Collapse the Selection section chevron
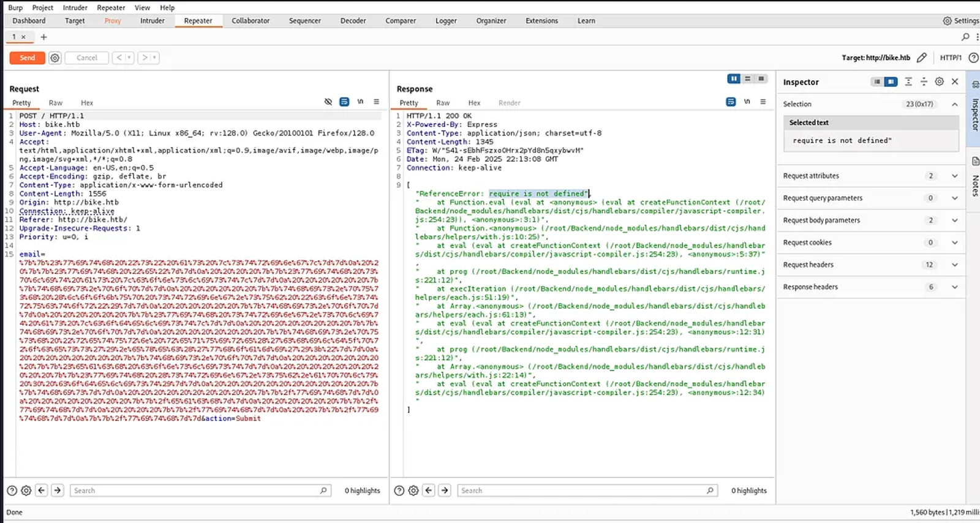Image resolution: width=980 pixels, height=523 pixels. pos(954,104)
